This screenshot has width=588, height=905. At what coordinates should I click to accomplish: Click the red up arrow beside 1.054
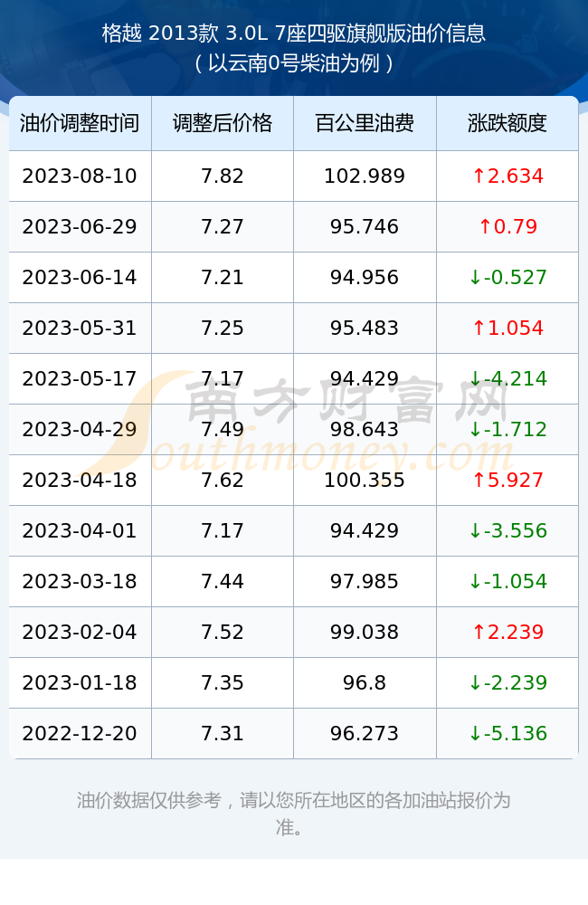(x=479, y=328)
